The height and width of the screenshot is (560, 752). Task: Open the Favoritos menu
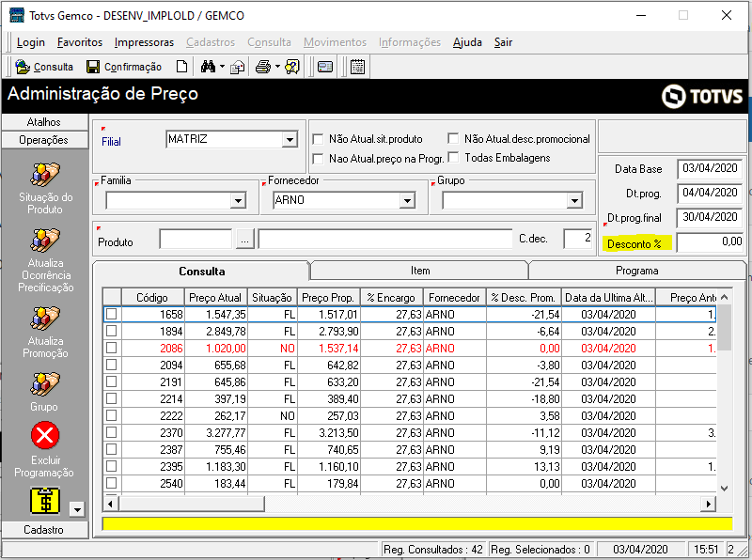pyautogui.click(x=80, y=42)
